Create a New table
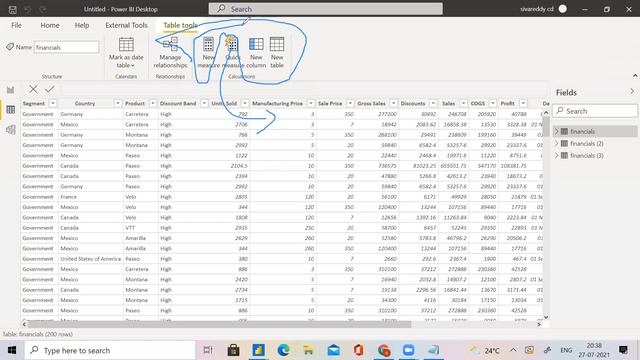640x360 pixels. 277,53
